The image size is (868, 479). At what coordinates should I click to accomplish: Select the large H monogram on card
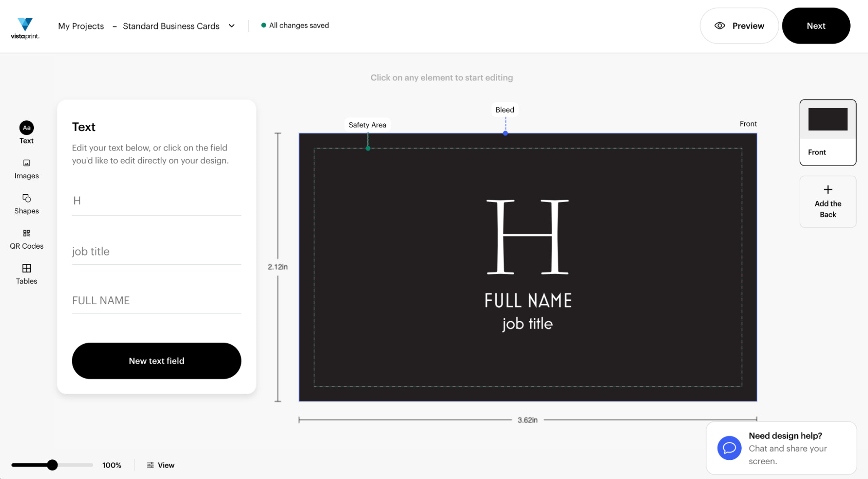click(x=528, y=237)
